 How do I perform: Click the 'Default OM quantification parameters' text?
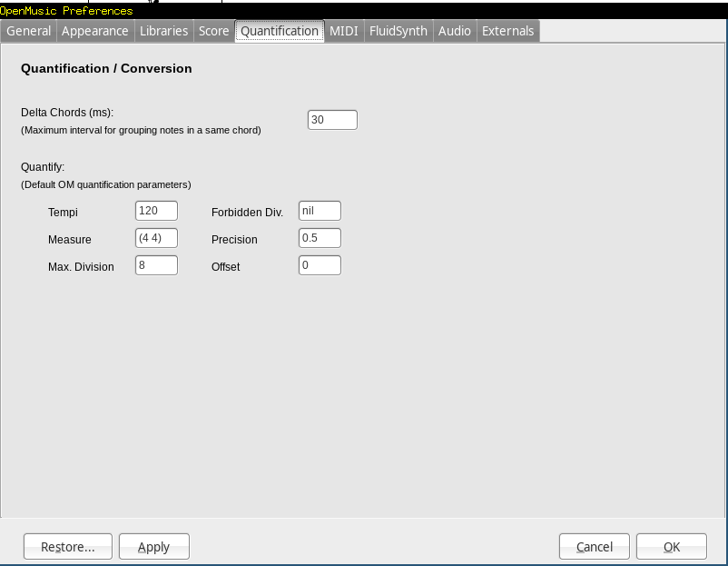tap(106, 184)
